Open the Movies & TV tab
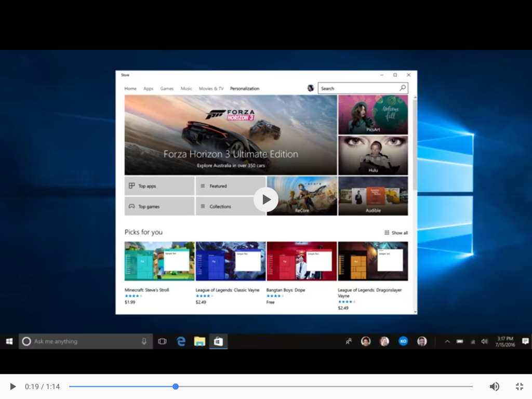 tap(211, 88)
